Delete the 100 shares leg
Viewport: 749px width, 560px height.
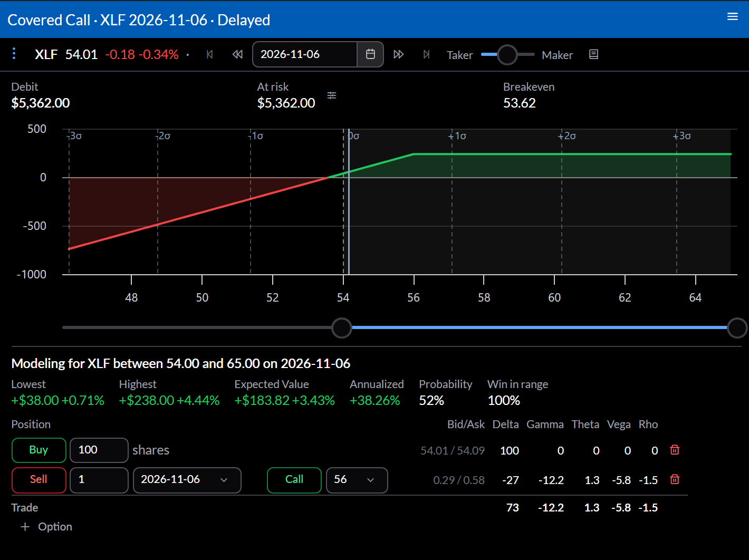(675, 450)
